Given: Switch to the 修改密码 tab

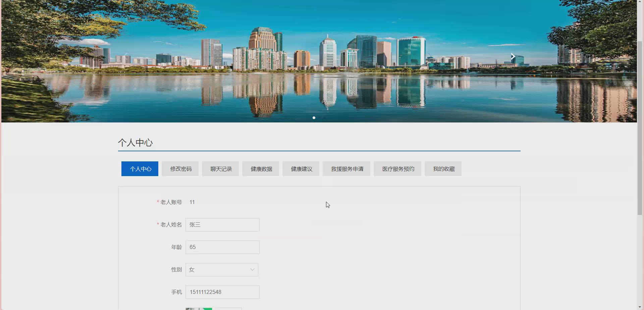Looking at the screenshot, I should pos(180,169).
